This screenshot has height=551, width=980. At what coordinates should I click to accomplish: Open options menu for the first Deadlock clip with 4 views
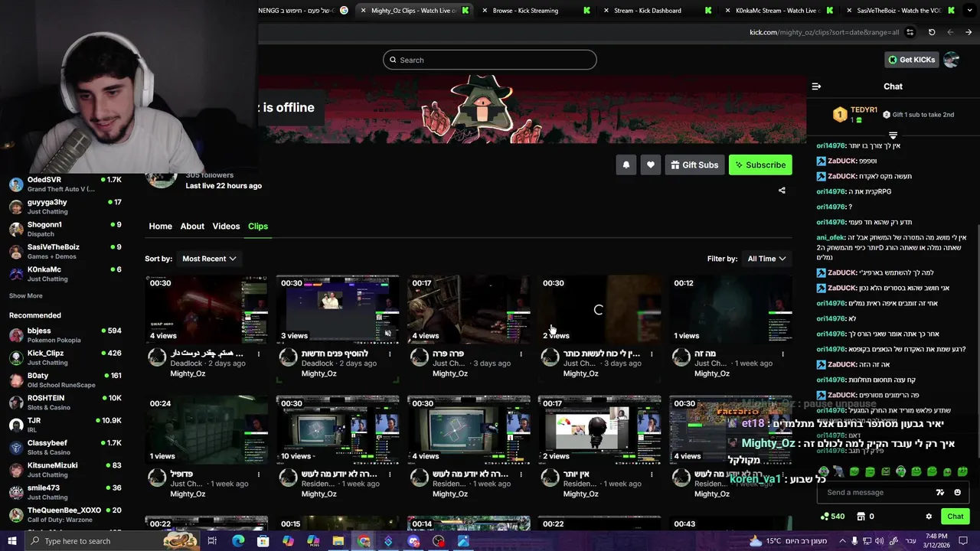(259, 354)
